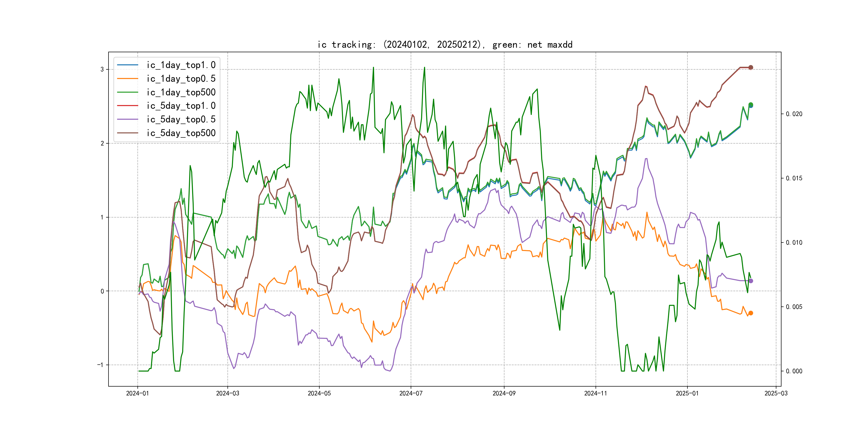The height and width of the screenshot is (434, 868).
Task: Click the orange legend line swatch
Action: [x=128, y=78]
